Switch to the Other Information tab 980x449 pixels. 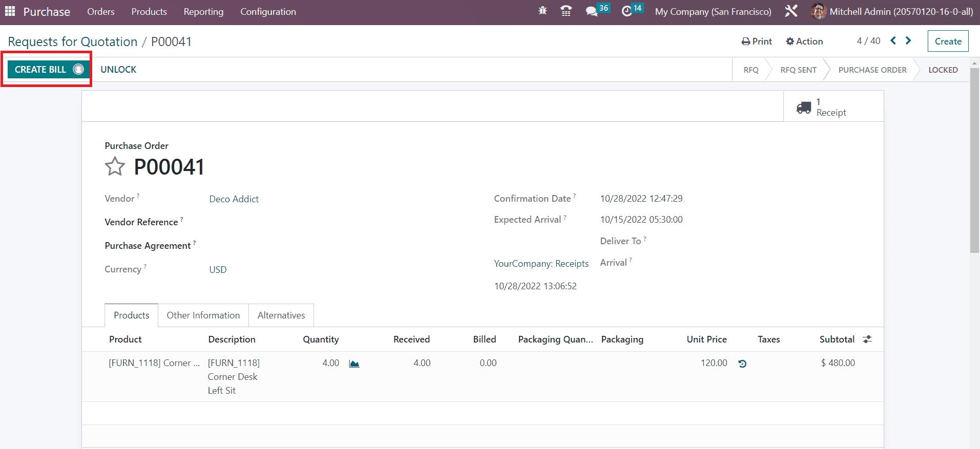[x=203, y=315]
